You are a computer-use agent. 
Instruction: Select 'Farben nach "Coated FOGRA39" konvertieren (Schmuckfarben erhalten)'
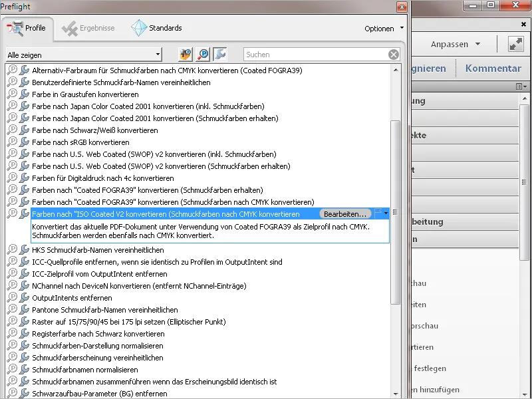pos(148,190)
